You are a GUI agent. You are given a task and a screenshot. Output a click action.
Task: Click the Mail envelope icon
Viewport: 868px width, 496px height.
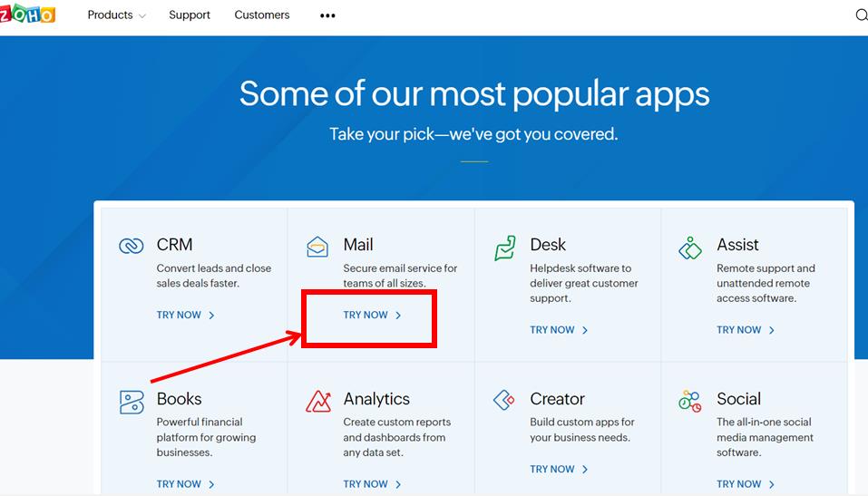click(x=317, y=246)
